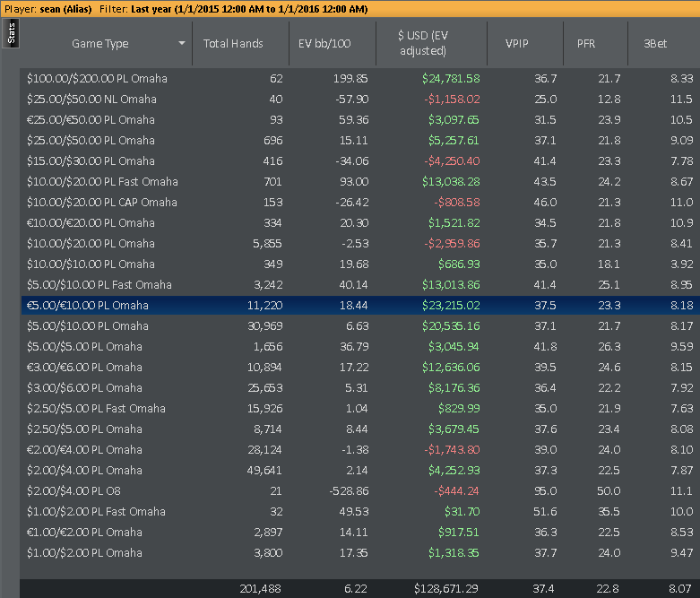Sort the table by VPIP column
700x598 pixels.
click(x=517, y=43)
